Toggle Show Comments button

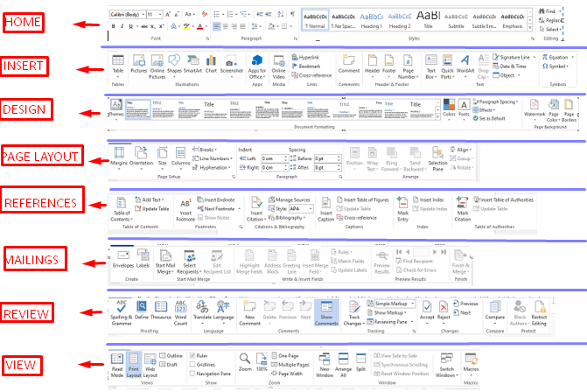[x=326, y=313]
